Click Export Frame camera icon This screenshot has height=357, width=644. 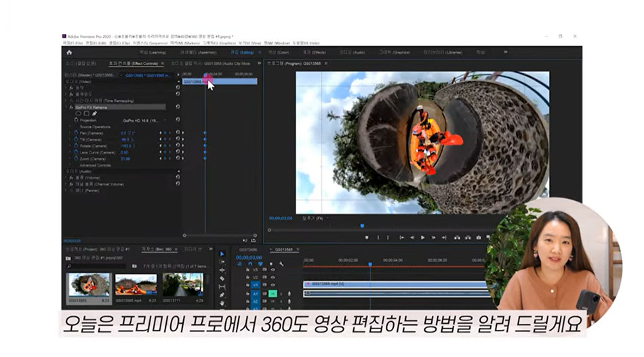(479, 238)
